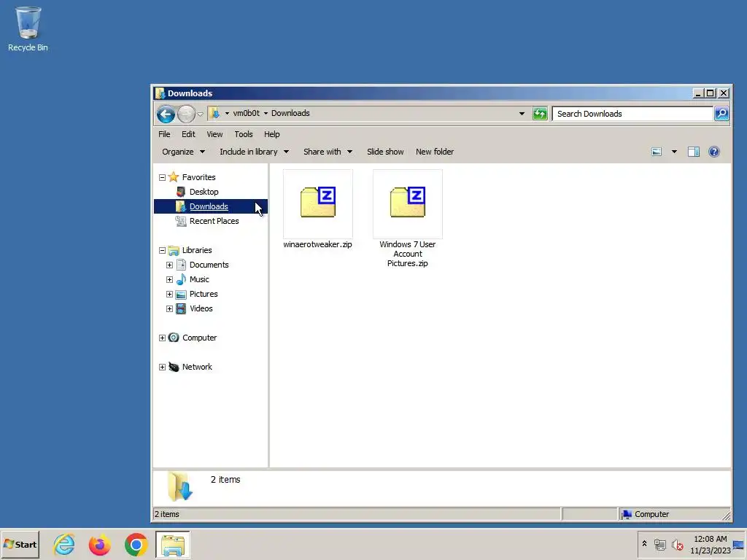Open the Share with dropdown
Image resolution: width=747 pixels, height=560 pixels.
pos(328,152)
